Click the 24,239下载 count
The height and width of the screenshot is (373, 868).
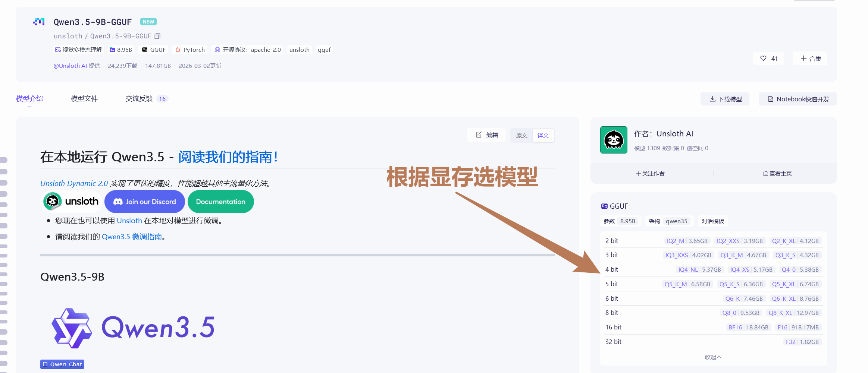(x=122, y=66)
